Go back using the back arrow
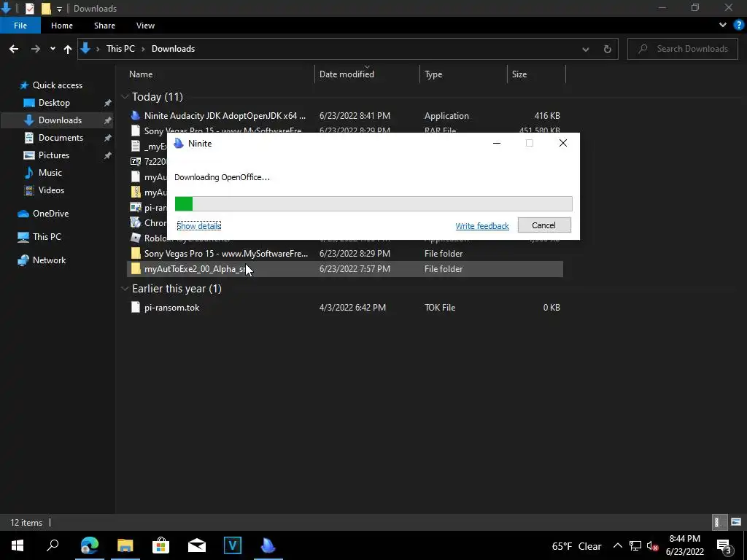Screen dimensions: 747x560 pos(14,49)
